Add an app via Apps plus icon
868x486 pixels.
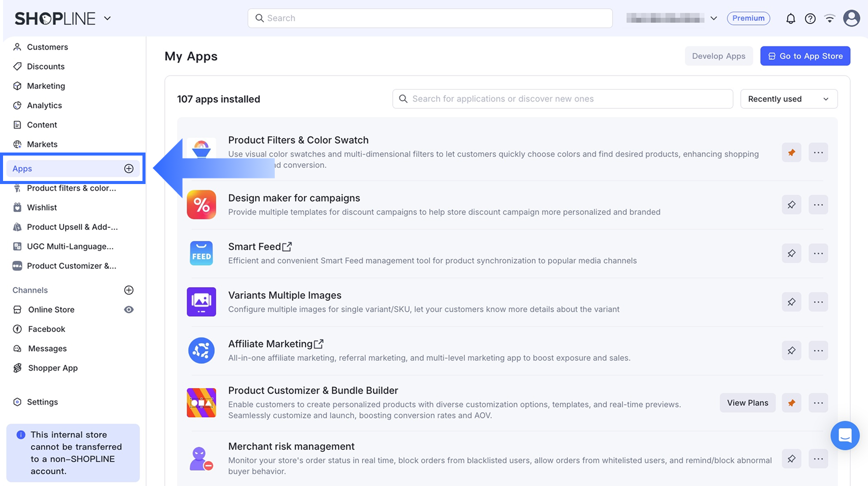tap(129, 169)
